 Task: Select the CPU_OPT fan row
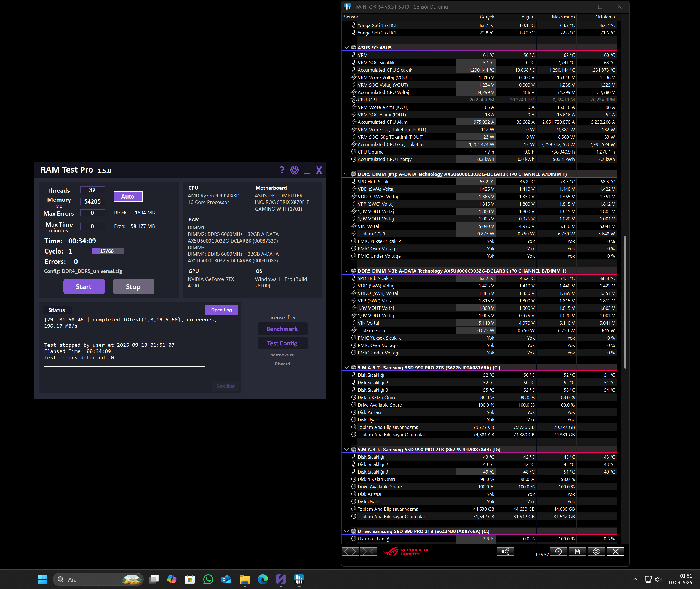(479, 100)
